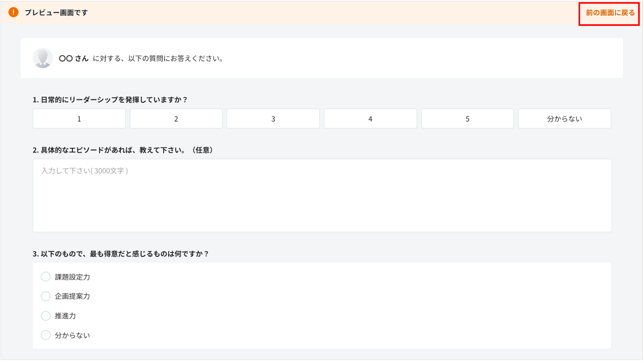The image size is (644, 361).
Task: Choose 分からない button in question 1
Action: 564,119
